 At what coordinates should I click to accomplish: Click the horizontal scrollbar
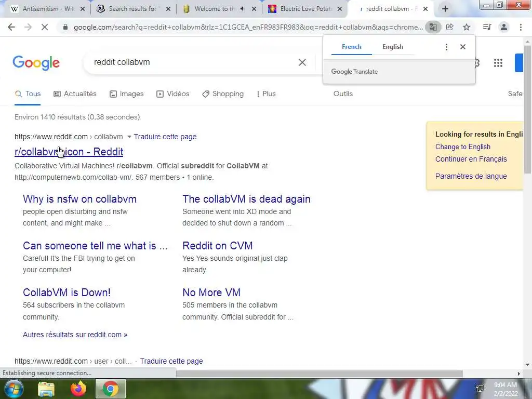point(320,374)
